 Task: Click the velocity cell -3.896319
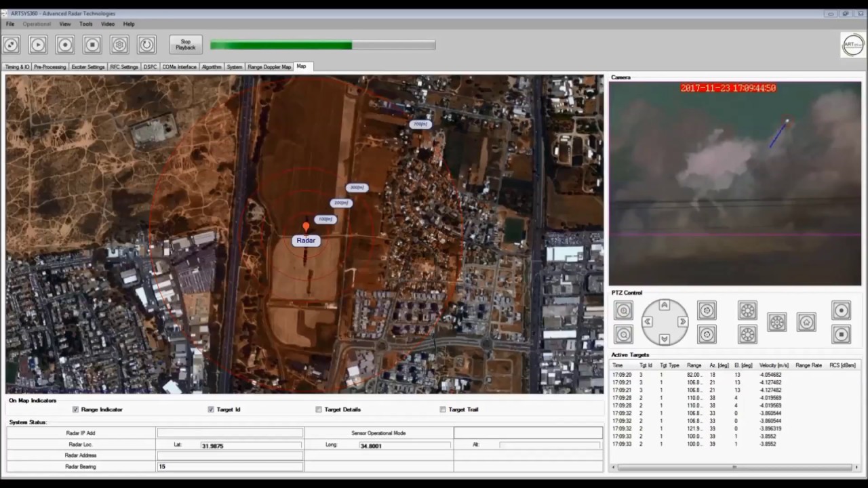point(770,428)
